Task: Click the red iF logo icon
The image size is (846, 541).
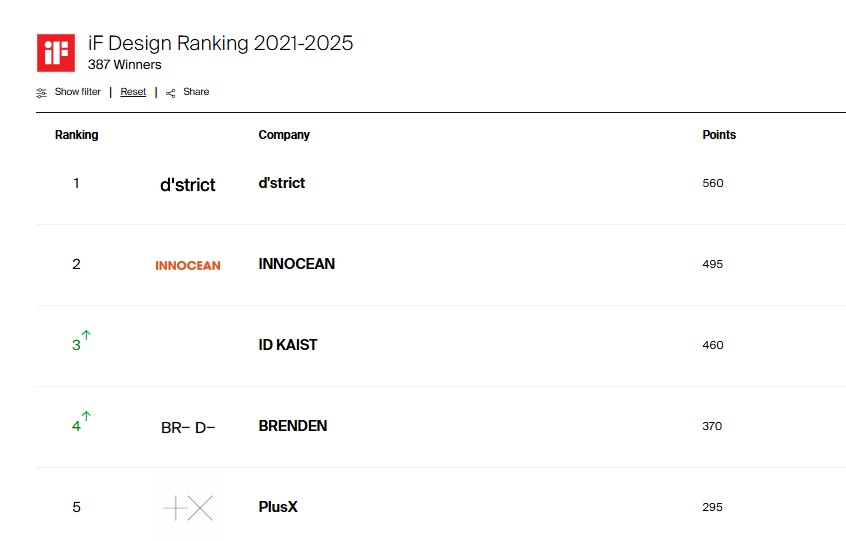Action: point(56,52)
